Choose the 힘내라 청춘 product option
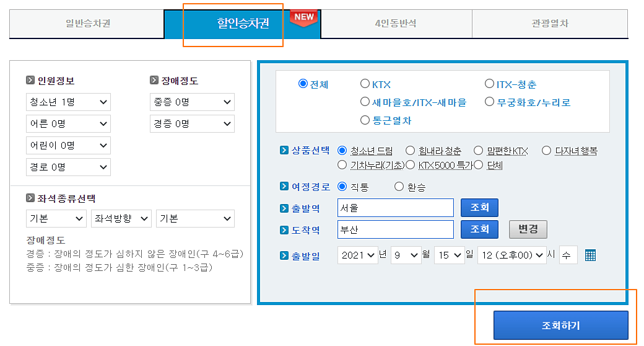The width and height of the screenshot is (644, 346). coord(410,151)
